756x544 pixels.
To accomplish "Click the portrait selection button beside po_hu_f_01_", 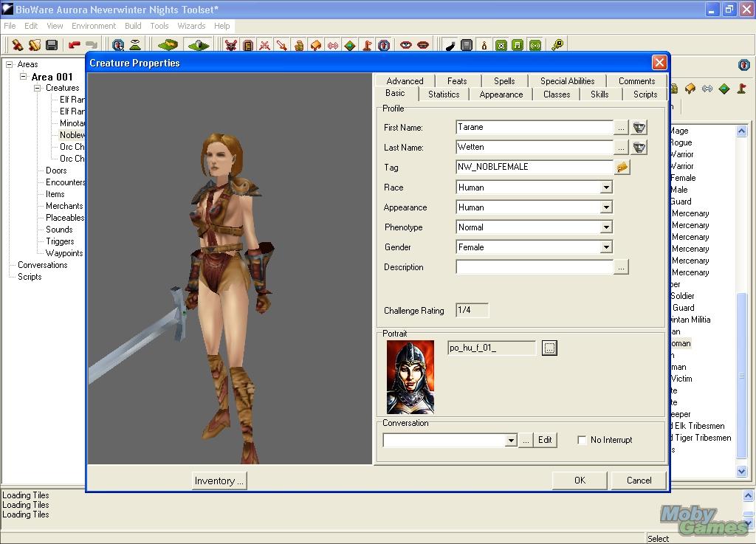I will point(549,348).
